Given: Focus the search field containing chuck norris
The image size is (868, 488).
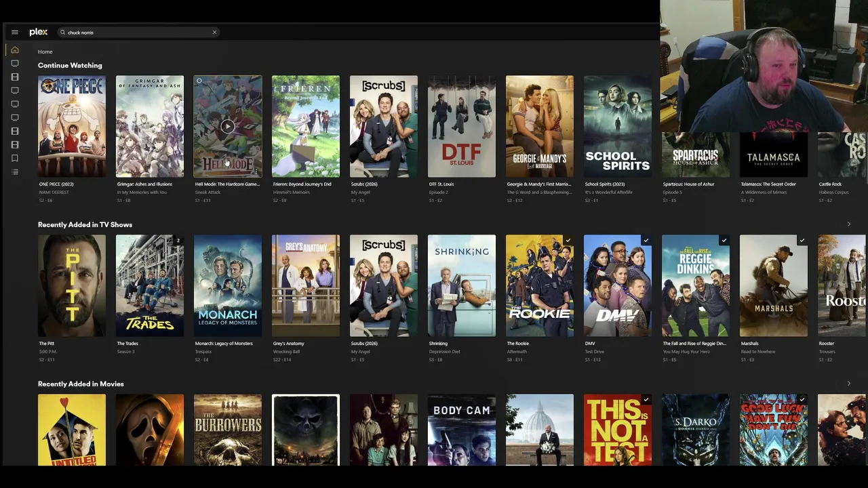Looking at the screenshot, I should click(x=138, y=32).
